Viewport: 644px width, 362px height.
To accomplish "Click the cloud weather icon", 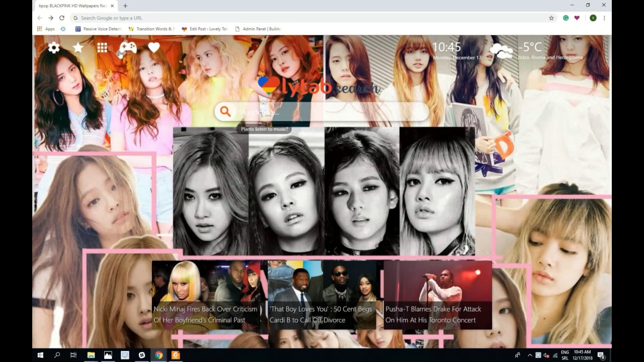I will tap(501, 51).
